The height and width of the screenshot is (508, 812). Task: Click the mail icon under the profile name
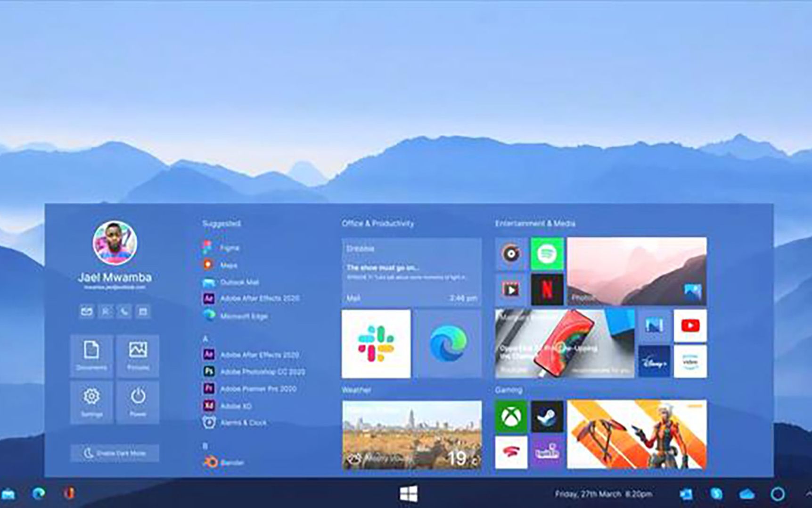click(86, 311)
